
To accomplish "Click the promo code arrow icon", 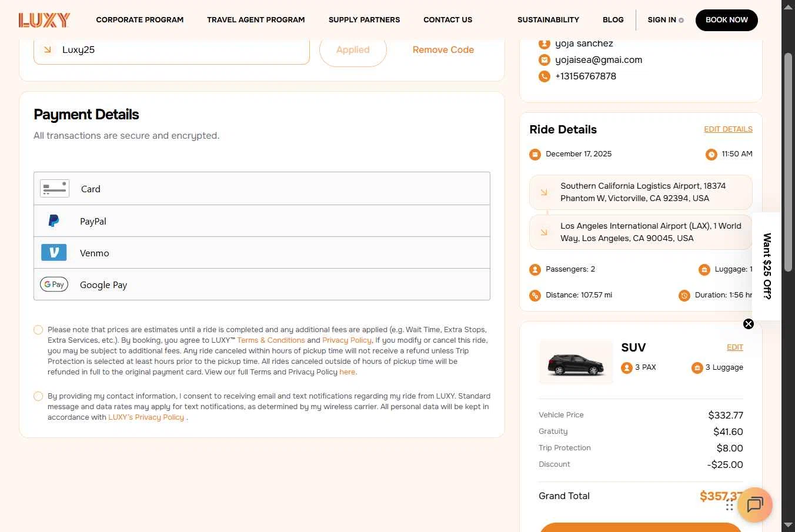I will (48, 50).
